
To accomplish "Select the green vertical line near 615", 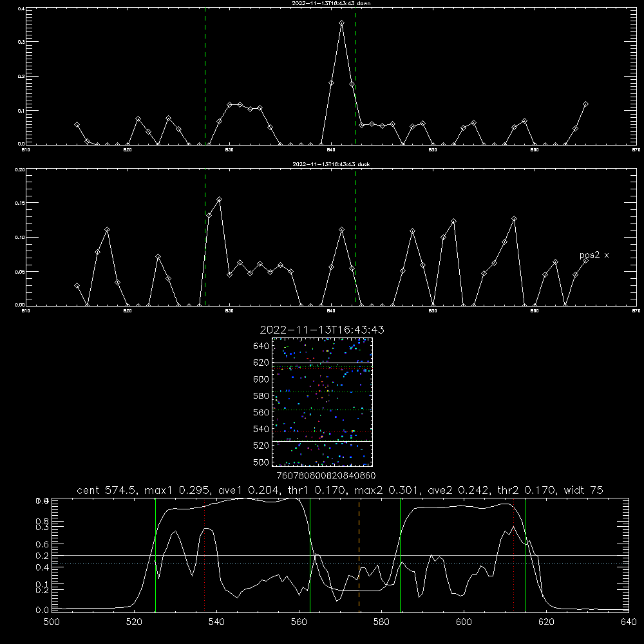I will (x=526, y=555).
